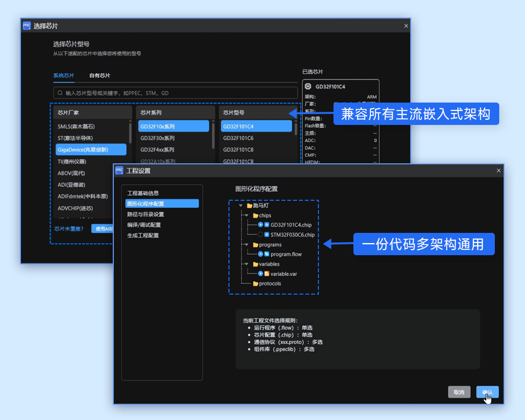525x420 pixels.
Task: Select the GD32F101C4.chip radio button
Action: coord(261,225)
